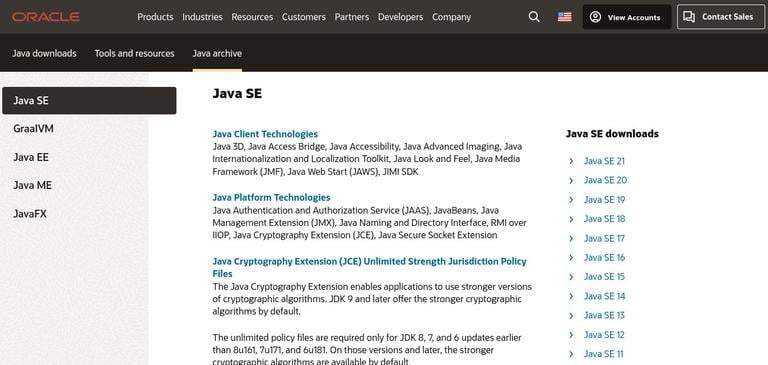Open the site search magnifier icon
This screenshot has height=365, width=768.
(534, 17)
